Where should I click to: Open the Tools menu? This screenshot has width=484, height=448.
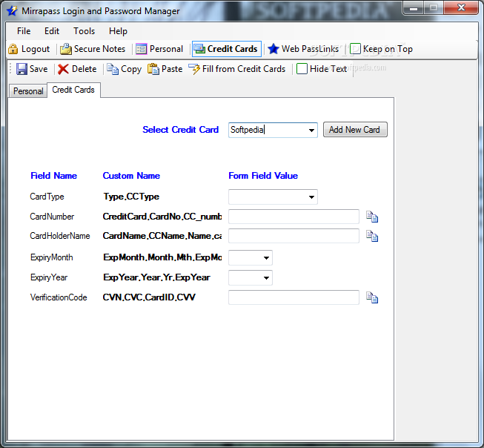[x=84, y=31]
